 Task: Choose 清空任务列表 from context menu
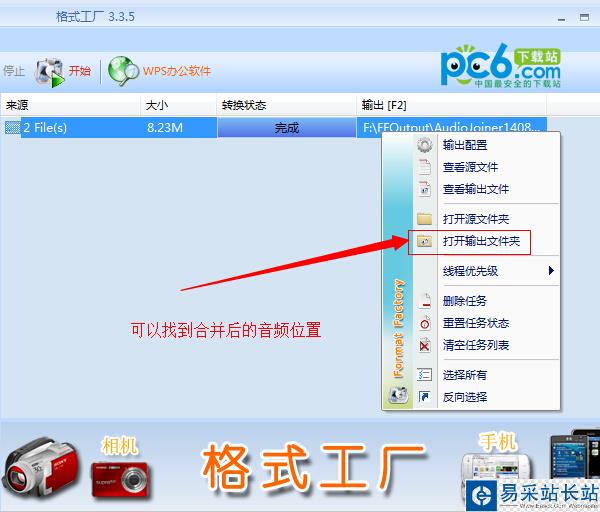click(476, 345)
